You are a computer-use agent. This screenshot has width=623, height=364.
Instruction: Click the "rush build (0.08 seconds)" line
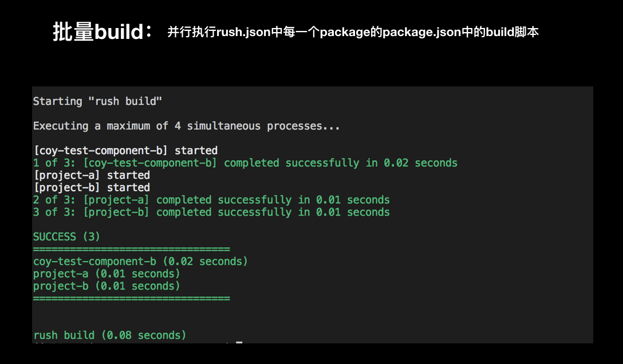point(110,335)
